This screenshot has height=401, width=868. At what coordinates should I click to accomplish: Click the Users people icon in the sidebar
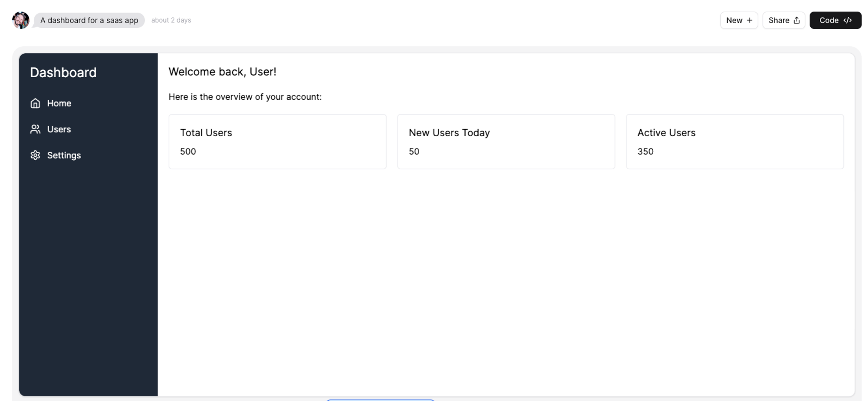point(35,129)
